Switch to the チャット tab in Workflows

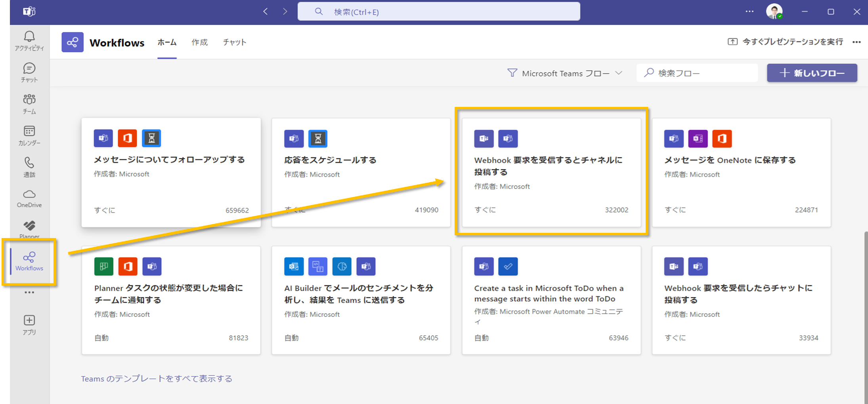(x=235, y=42)
